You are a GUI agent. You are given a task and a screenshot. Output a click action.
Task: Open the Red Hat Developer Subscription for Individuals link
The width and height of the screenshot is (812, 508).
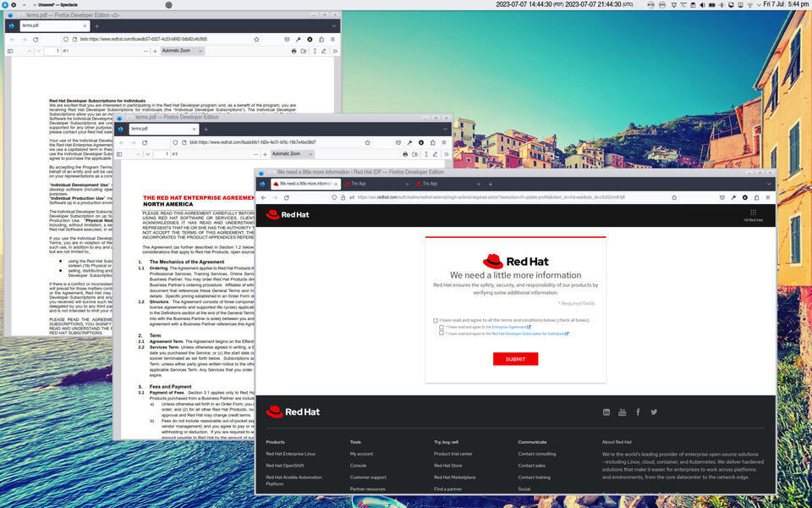click(530, 334)
